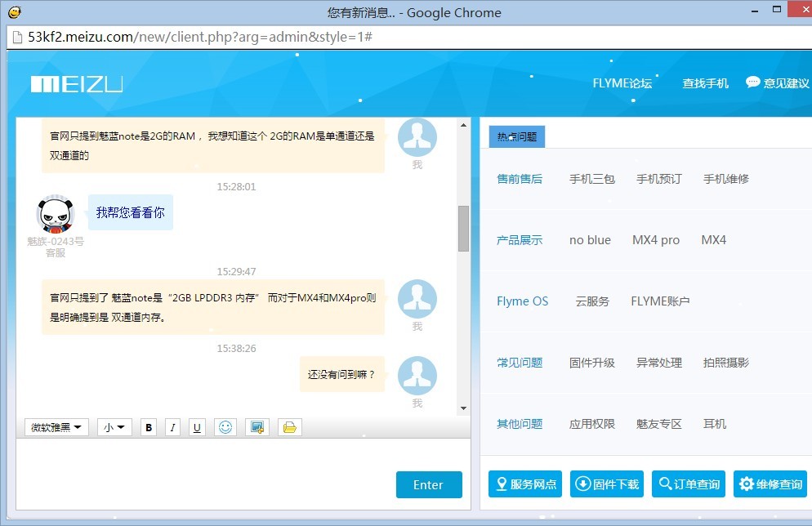Click the panda customer service avatar
Viewport: 812px width, 526px height.
pyautogui.click(x=56, y=214)
